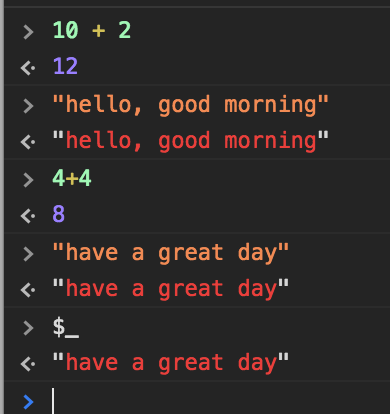Click the console input expression "10 + 2"

(92, 30)
